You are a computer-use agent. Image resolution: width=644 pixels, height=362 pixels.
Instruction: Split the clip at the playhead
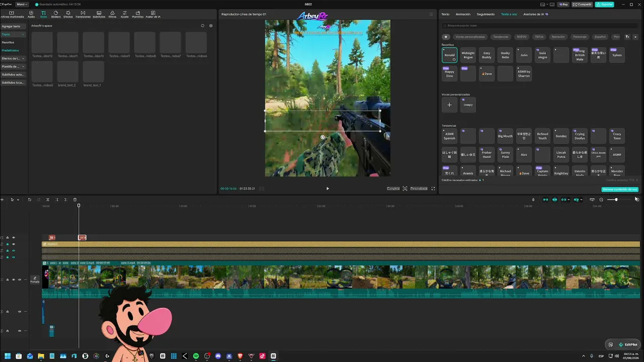(48, 200)
